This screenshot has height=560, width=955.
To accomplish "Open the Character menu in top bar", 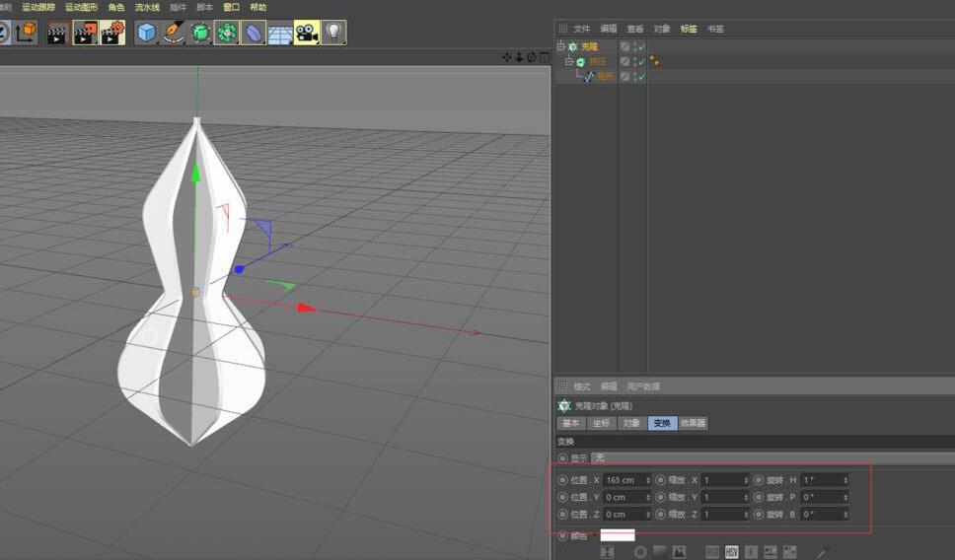I will pos(116,7).
